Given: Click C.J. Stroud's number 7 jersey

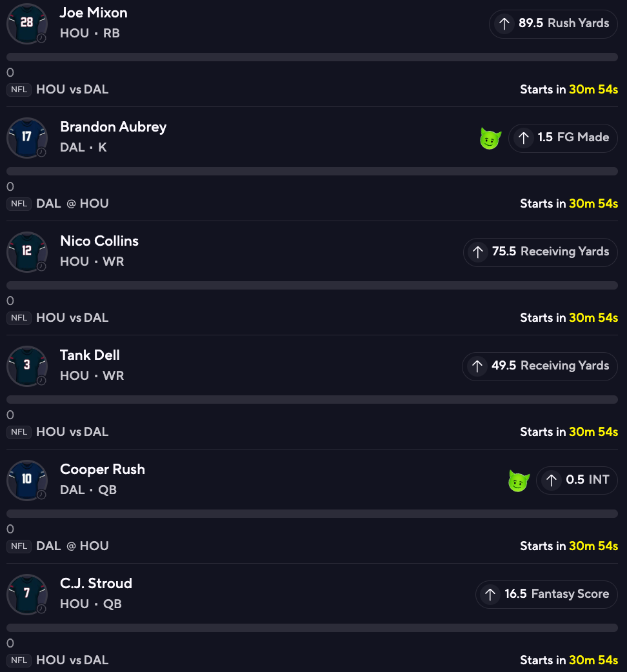Looking at the screenshot, I should click(26, 594).
